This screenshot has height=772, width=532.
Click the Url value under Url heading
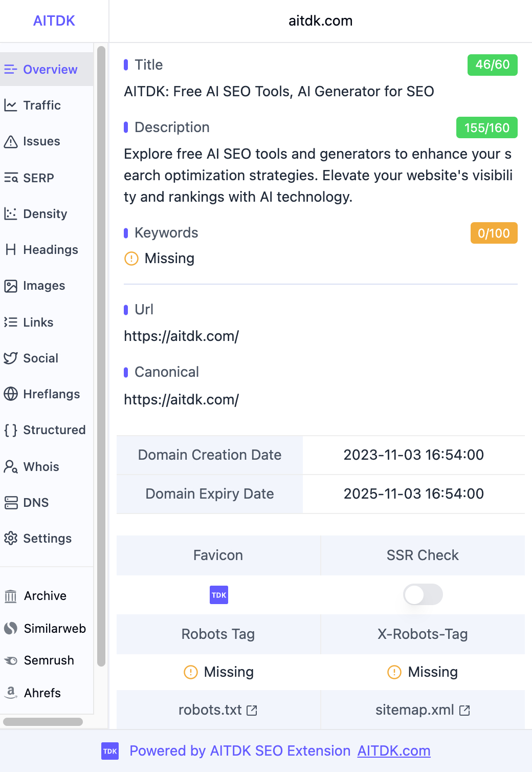181,336
